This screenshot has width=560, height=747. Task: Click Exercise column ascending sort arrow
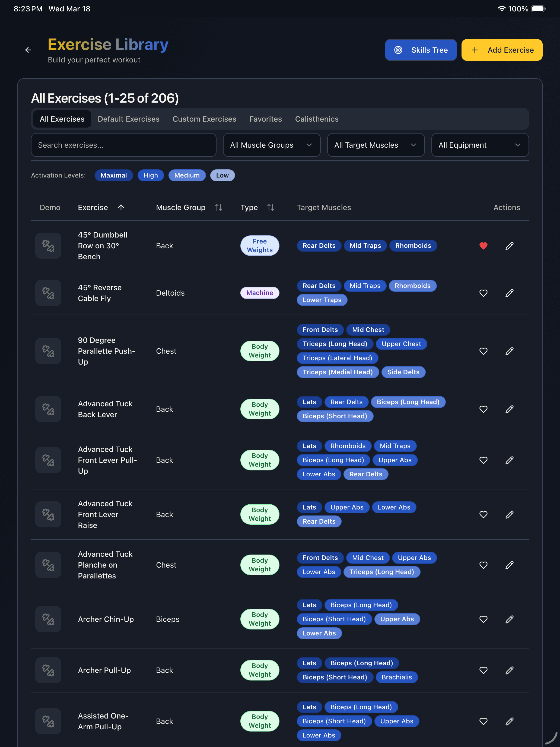[x=121, y=207]
